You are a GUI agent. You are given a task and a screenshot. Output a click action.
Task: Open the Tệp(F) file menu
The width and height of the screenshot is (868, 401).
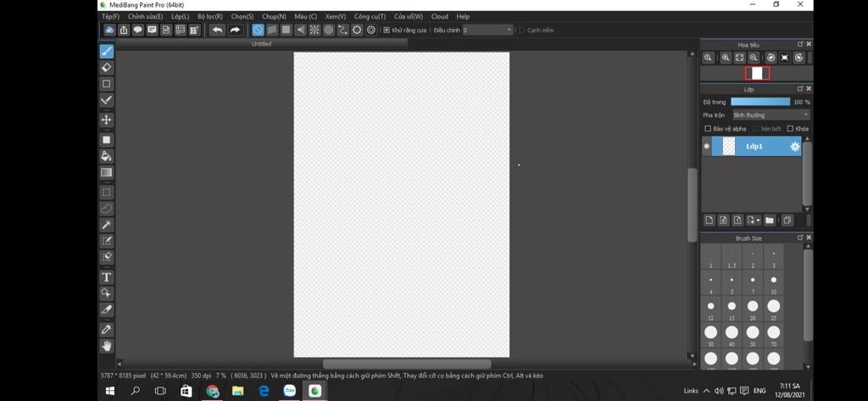click(x=111, y=17)
